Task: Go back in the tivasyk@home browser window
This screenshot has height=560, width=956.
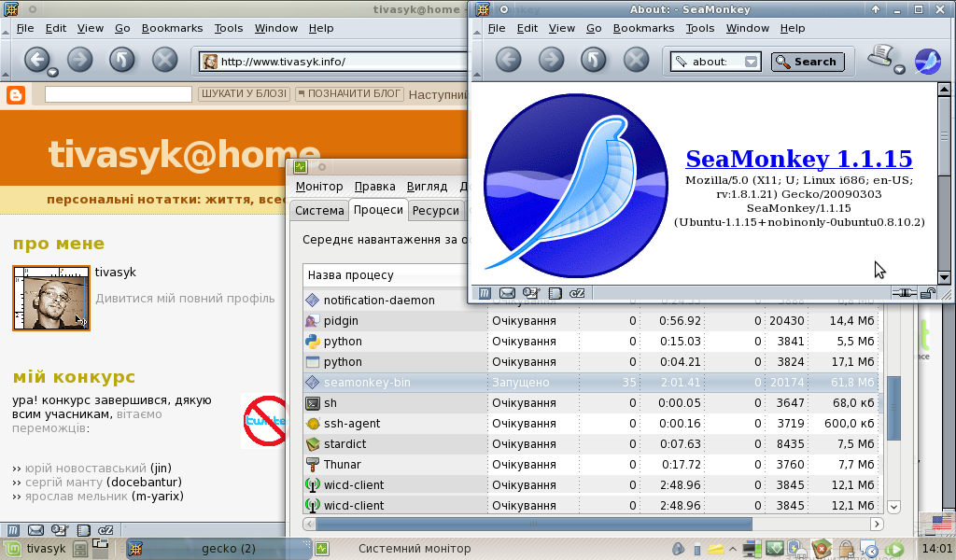Action: pyautogui.click(x=36, y=60)
